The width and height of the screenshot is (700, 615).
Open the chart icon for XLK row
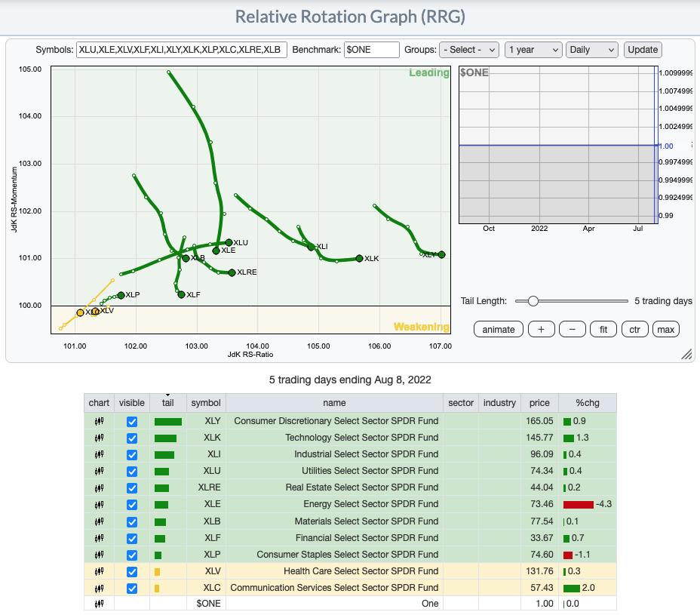[x=99, y=438]
